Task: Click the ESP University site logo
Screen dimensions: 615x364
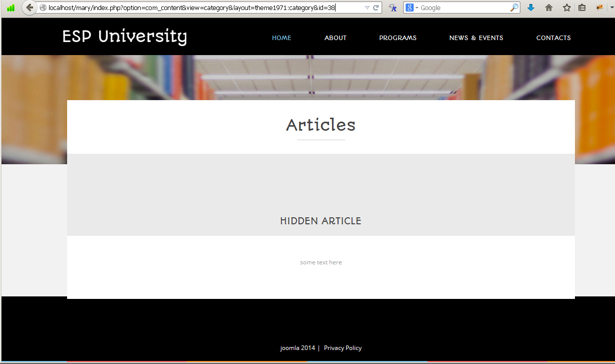Action: tap(125, 37)
